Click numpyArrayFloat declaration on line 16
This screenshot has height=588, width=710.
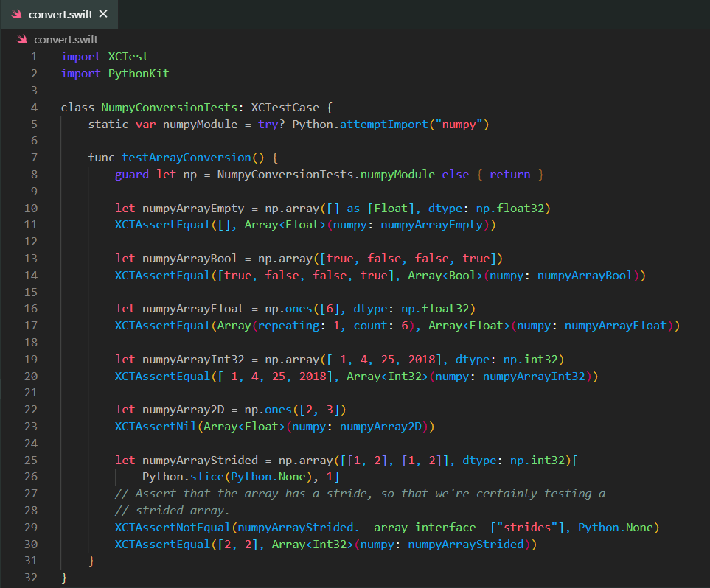point(193,309)
